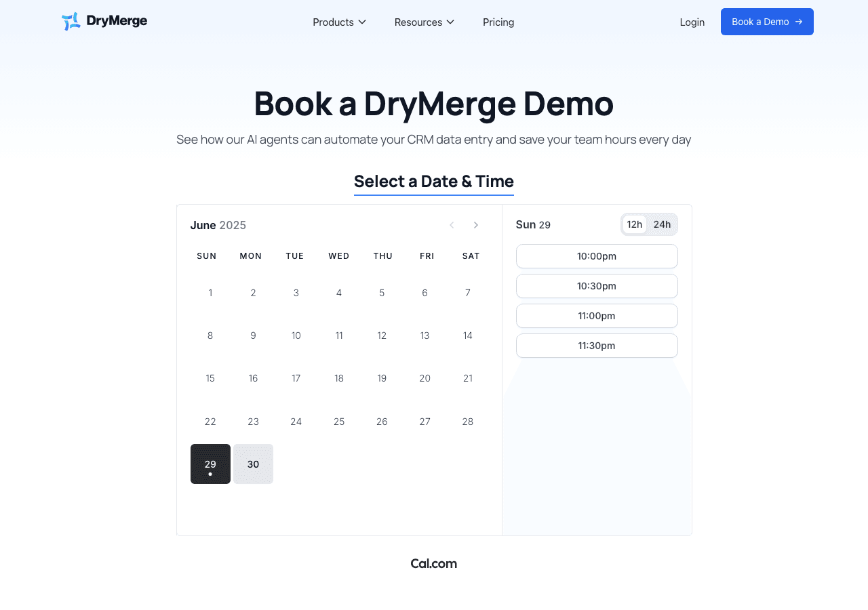Click date 25 in June calendar
This screenshot has width=868, height=610.
pos(339,422)
